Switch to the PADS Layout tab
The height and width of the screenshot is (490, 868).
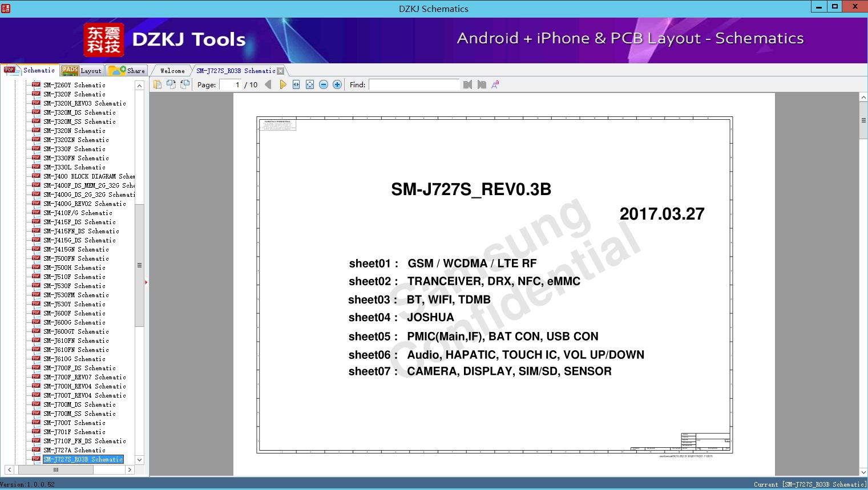click(82, 71)
